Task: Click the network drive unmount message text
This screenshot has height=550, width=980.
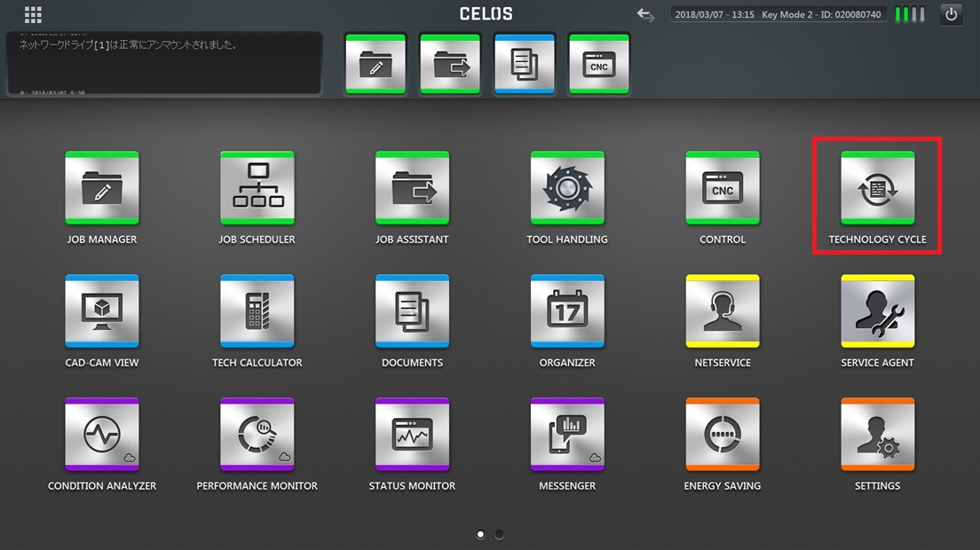Action: tap(128, 45)
